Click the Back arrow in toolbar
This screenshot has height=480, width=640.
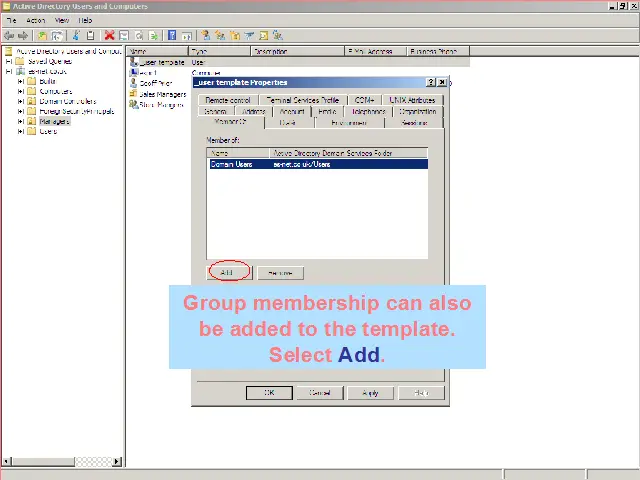(x=9, y=35)
